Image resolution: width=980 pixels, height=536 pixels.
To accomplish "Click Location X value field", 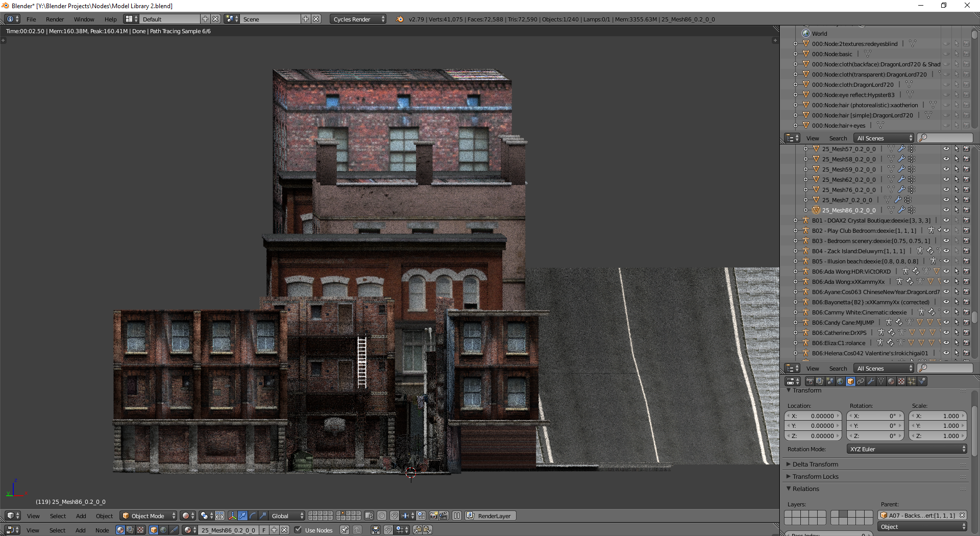I will click(x=813, y=416).
